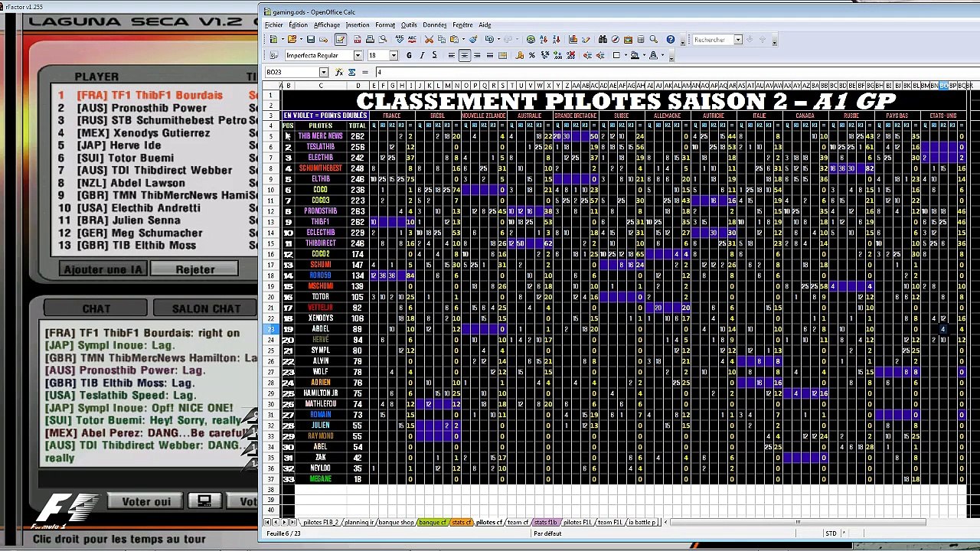This screenshot has height=551, width=980.
Task: Toggle align left button
Action: [x=452, y=55]
